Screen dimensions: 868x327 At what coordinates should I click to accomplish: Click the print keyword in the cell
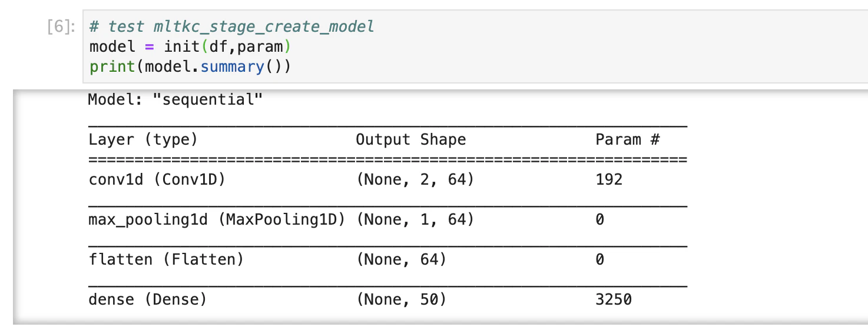click(112, 66)
